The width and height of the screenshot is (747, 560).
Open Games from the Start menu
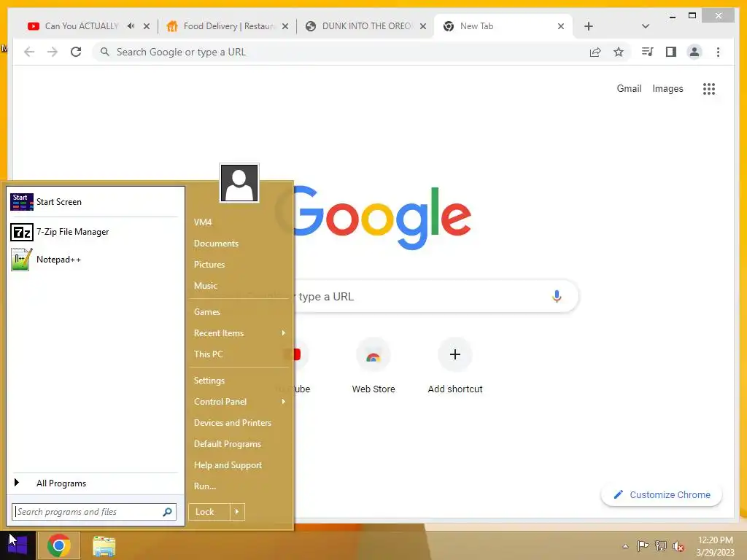[x=206, y=312]
